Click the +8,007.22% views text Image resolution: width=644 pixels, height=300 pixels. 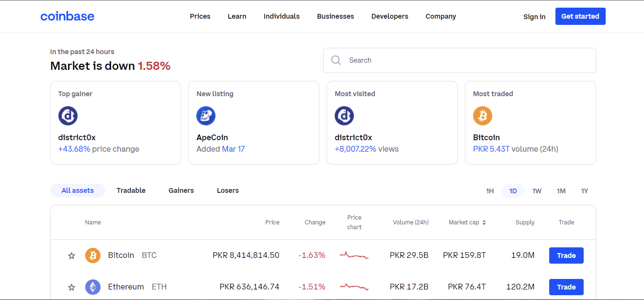coord(367,149)
